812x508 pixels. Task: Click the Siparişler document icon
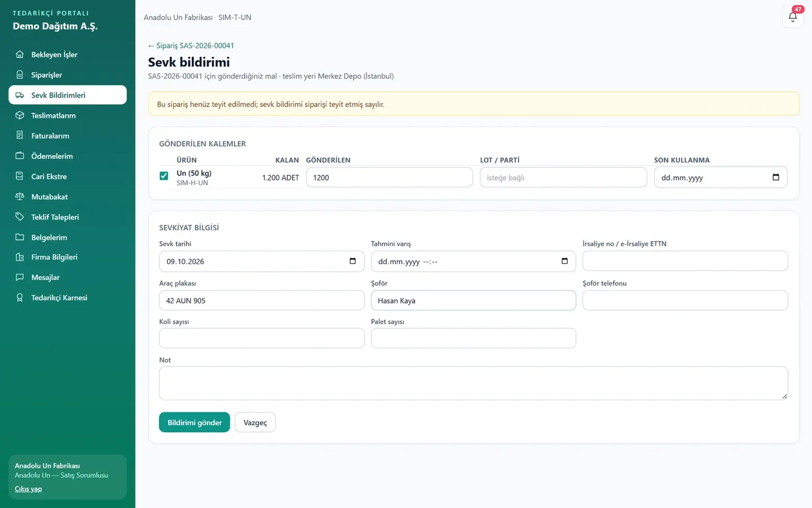[x=20, y=75]
